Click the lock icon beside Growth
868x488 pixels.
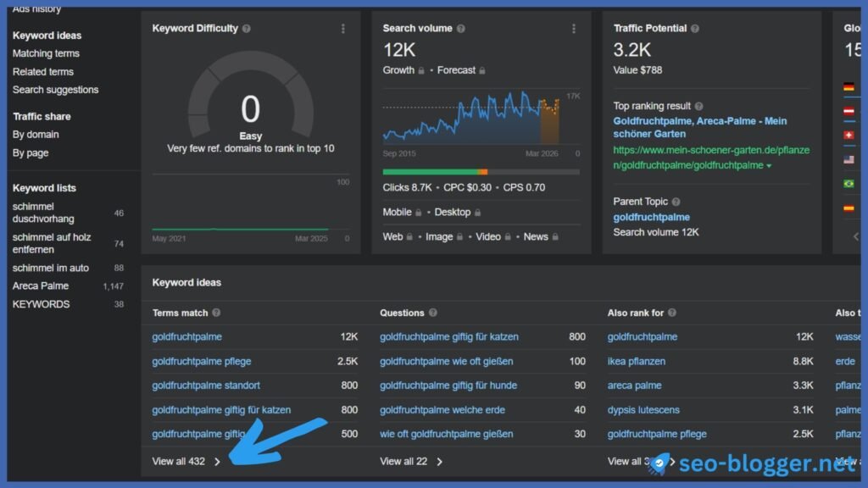[x=421, y=71]
